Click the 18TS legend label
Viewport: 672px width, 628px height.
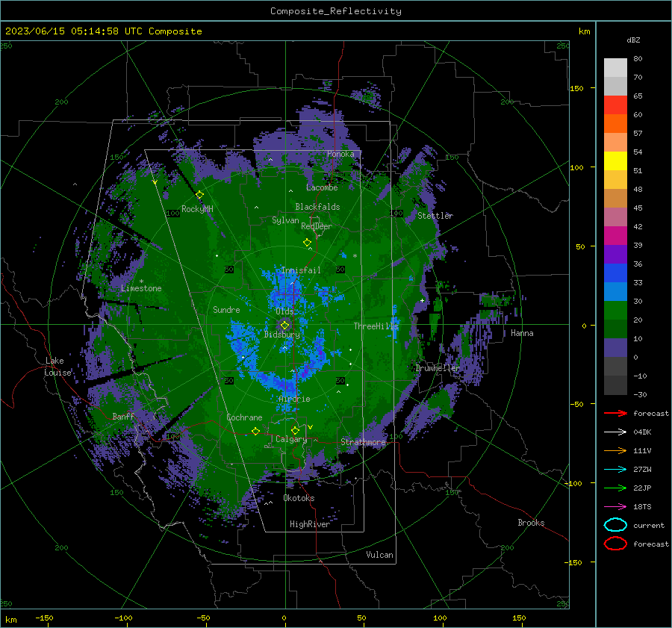pyautogui.click(x=642, y=507)
